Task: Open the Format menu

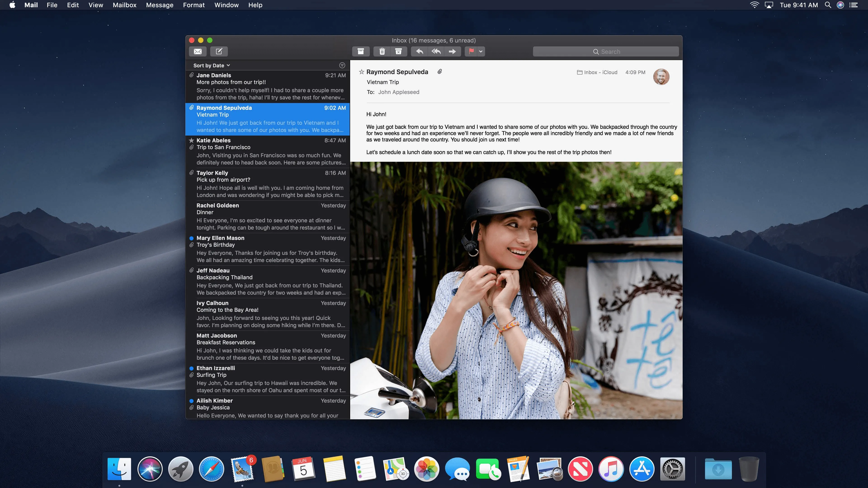Action: (194, 5)
